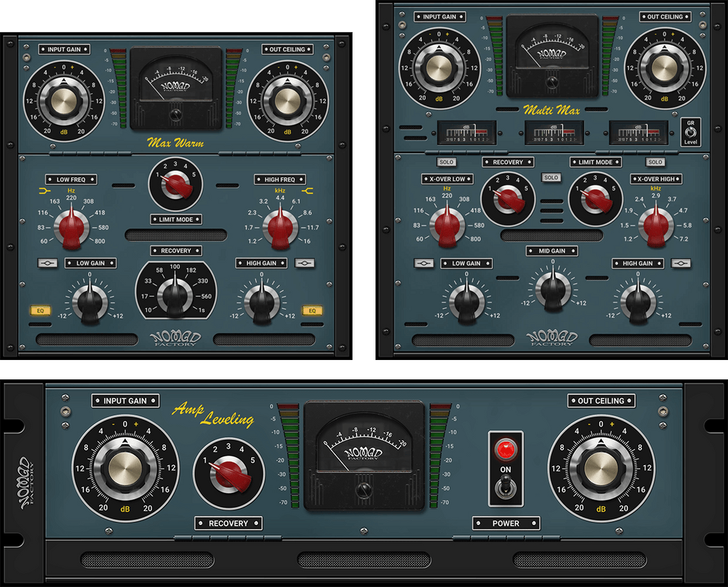Adjust the X-Over Low red knob
The height and width of the screenshot is (587, 728).
pos(447,226)
